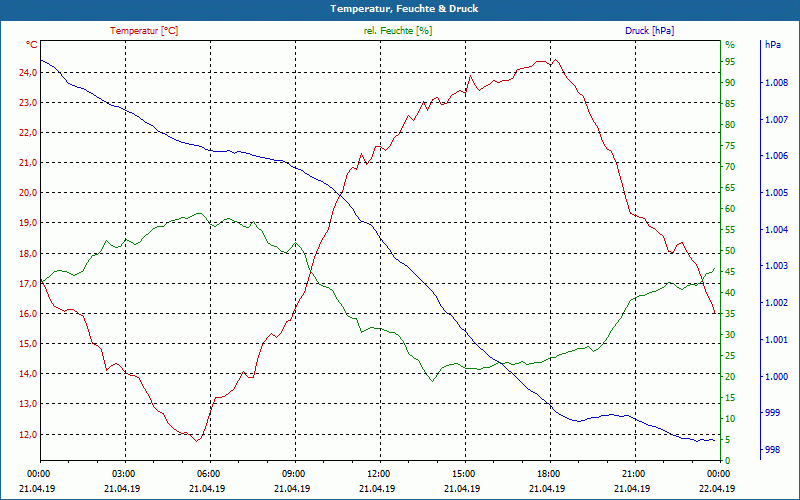Click the '10' humidity axis value
The width and height of the screenshot is (800, 500).
[x=730, y=419]
